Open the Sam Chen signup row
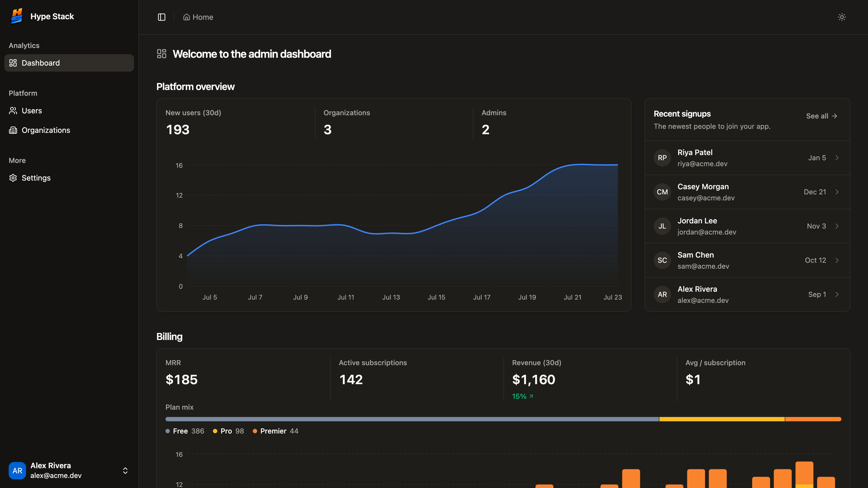 [747, 260]
